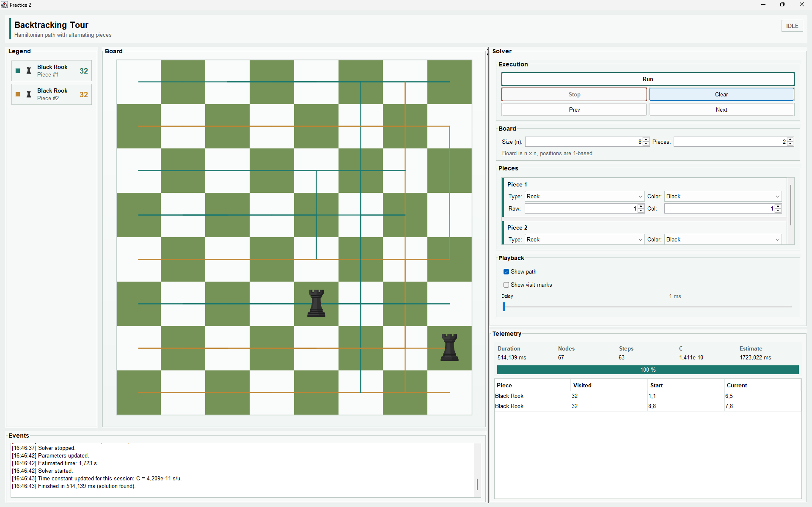
Task: Click the Piece 1 Row input field
Action: point(581,208)
